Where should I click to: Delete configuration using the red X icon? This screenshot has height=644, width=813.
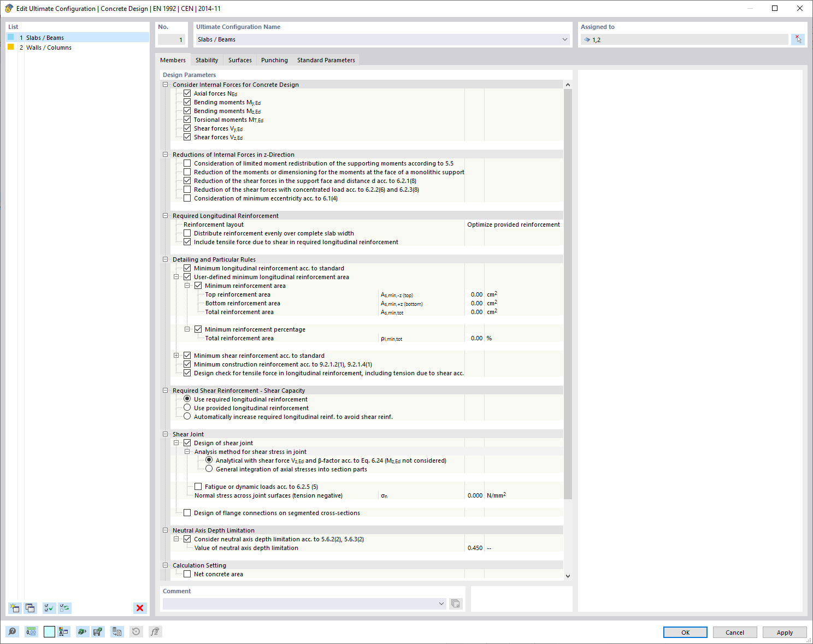pos(140,608)
